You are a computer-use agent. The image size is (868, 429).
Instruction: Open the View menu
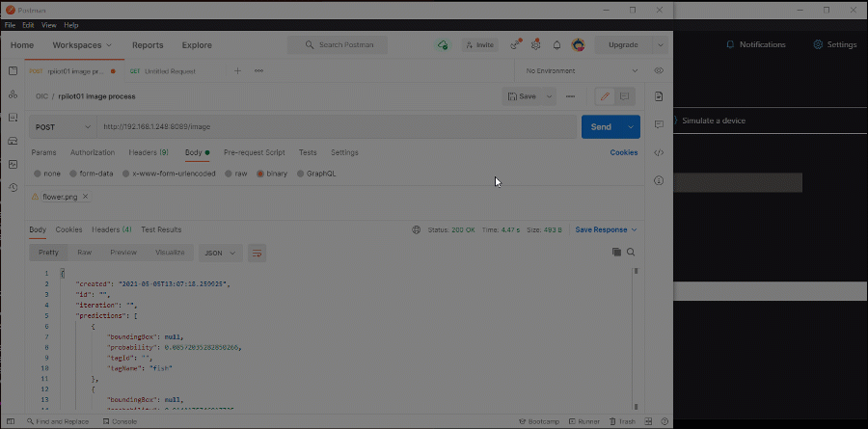coord(49,25)
